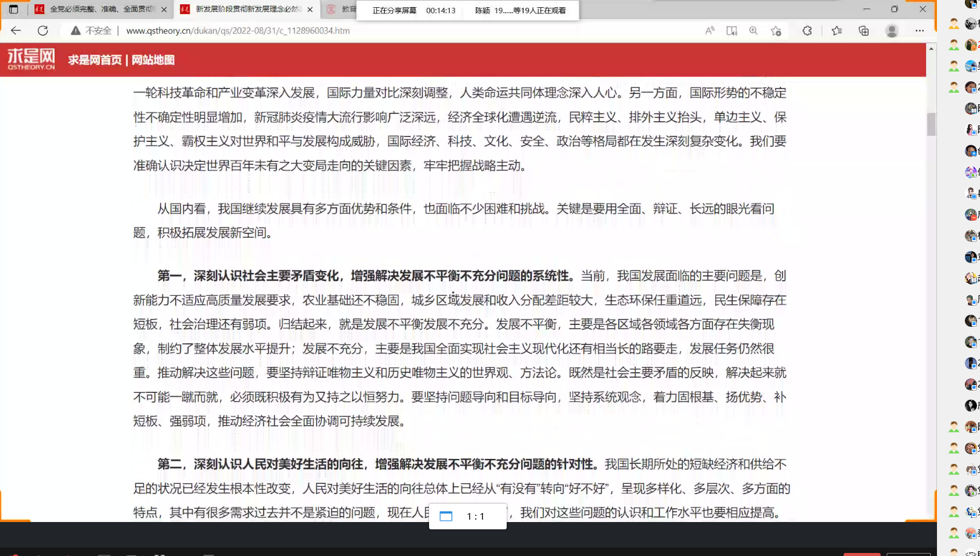The image size is (980, 556).
Task: Open the tab actions menu icon
Action: [x=13, y=9]
